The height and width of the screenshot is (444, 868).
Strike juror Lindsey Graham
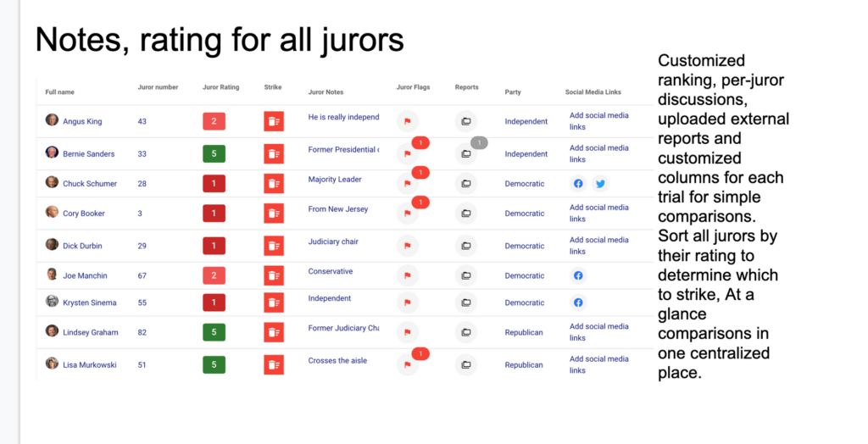pos(274,332)
